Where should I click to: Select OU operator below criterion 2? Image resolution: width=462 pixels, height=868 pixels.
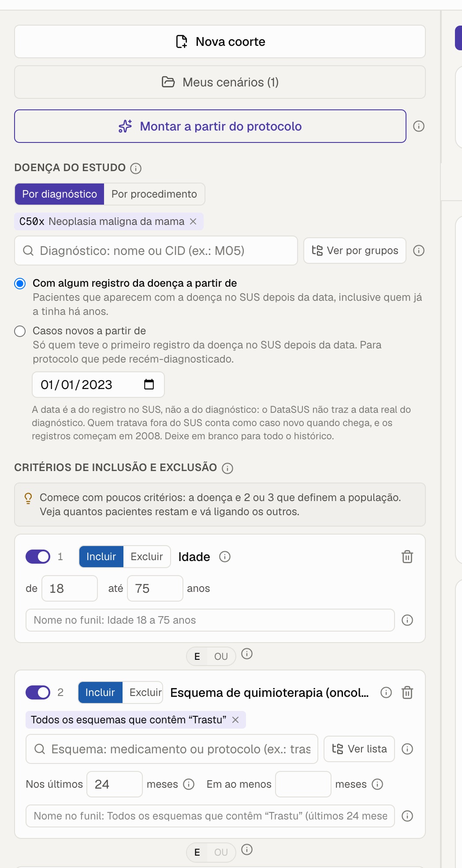pos(221,852)
